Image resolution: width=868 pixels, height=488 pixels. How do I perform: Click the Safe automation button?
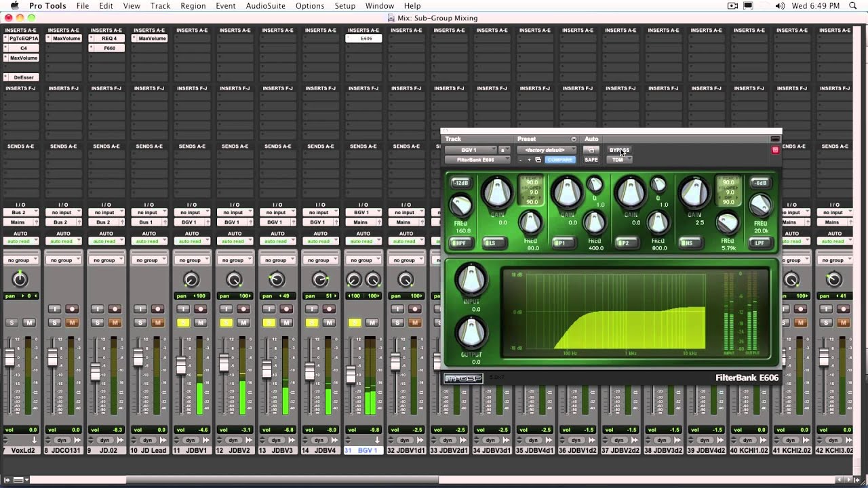591,160
